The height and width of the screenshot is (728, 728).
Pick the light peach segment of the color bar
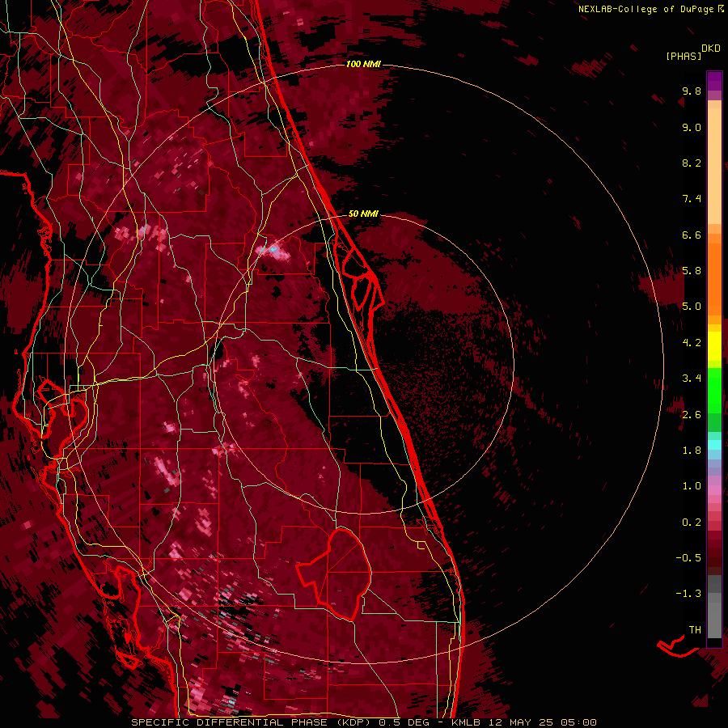point(714,166)
